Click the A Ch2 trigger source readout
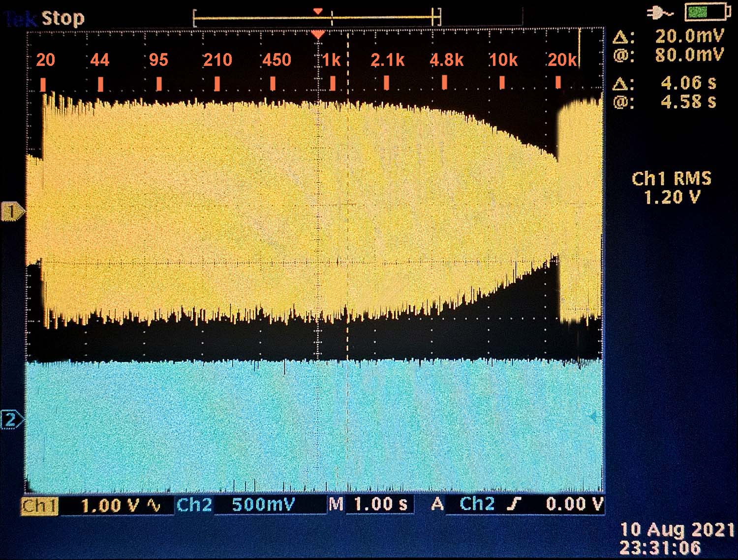This screenshot has height=560, width=738. [462, 504]
